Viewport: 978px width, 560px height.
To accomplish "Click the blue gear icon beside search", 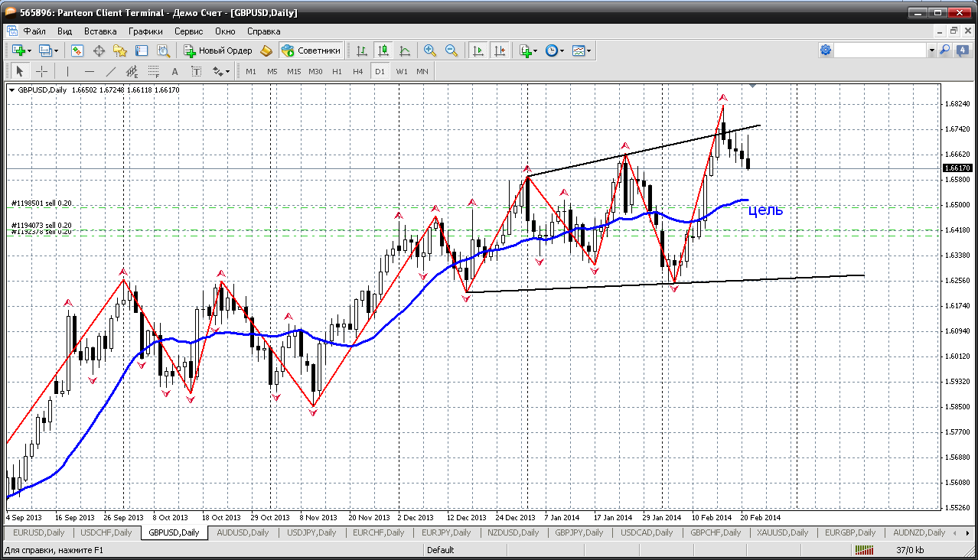I will pyautogui.click(x=826, y=50).
